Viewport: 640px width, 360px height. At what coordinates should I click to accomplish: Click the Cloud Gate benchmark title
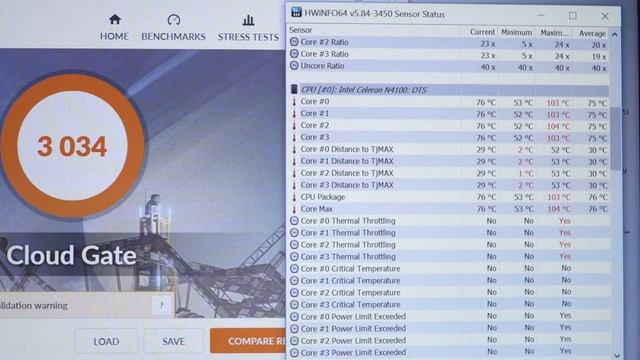(x=71, y=255)
